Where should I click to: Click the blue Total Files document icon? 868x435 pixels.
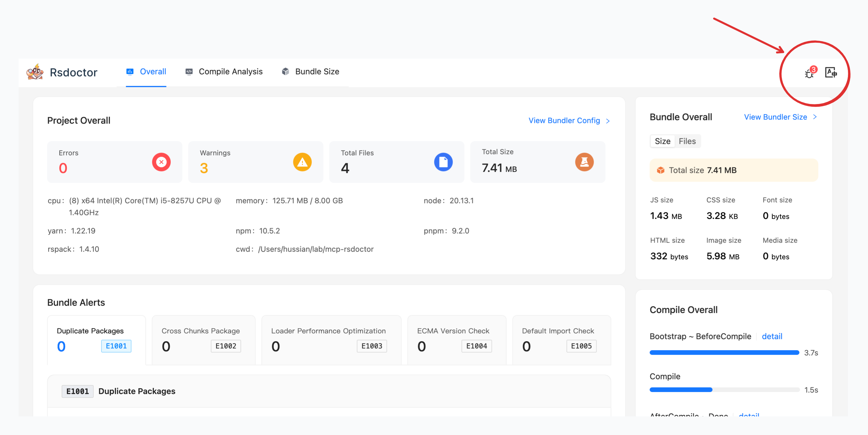(443, 162)
